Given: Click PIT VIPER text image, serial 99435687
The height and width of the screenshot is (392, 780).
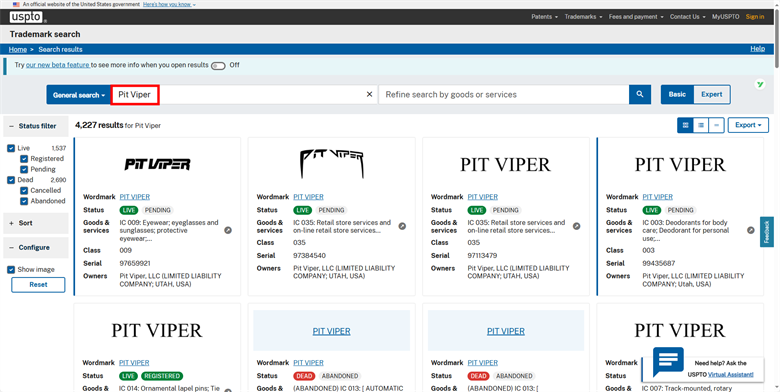Looking at the screenshot, I should (x=680, y=165).
